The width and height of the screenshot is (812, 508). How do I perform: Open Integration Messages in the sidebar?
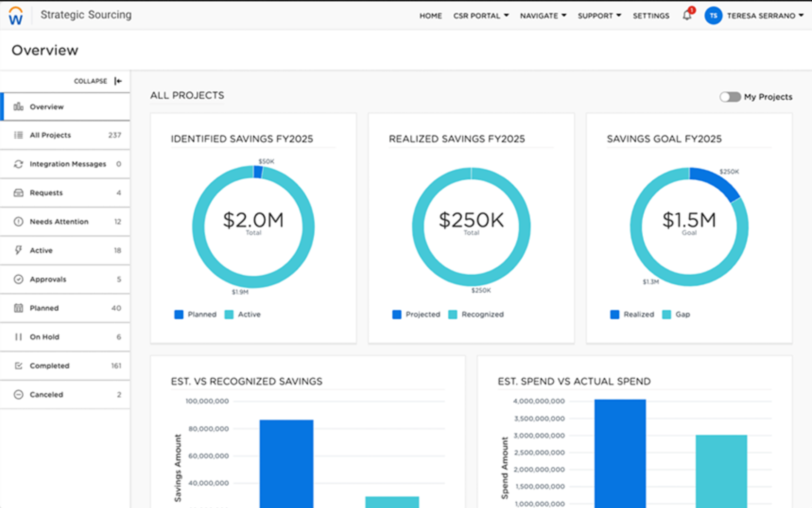click(65, 164)
